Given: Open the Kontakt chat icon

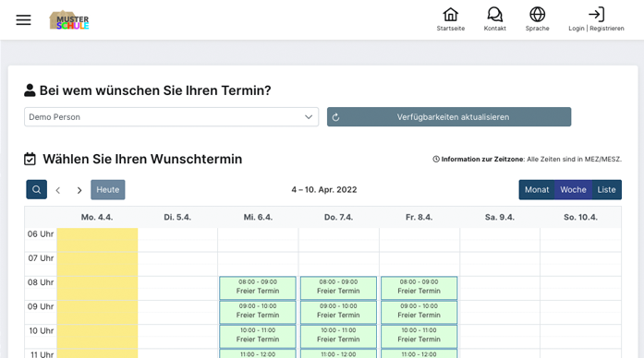Looking at the screenshot, I should pyautogui.click(x=494, y=15).
